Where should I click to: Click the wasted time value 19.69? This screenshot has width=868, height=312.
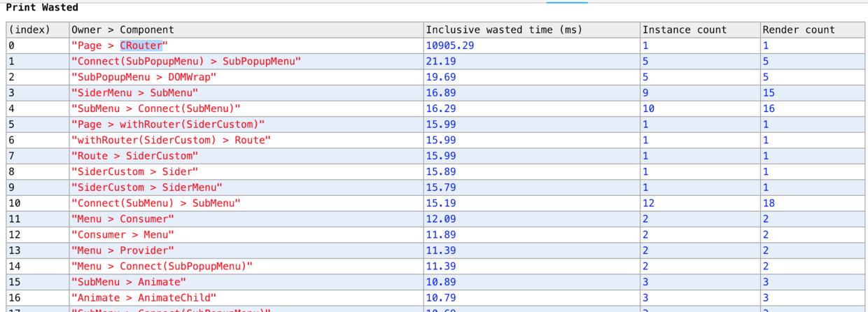click(441, 77)
